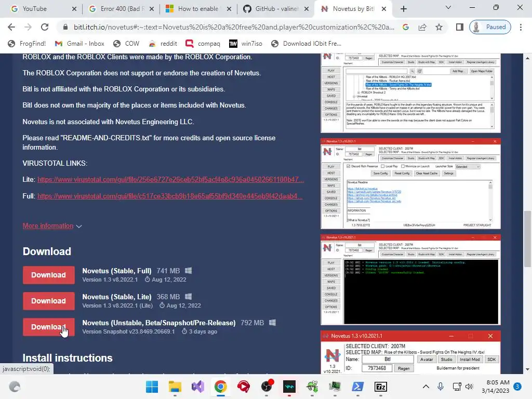532x399 pixels.
Task: Go back to previous page
Action: pyautogui.click(x=11, y=27)
